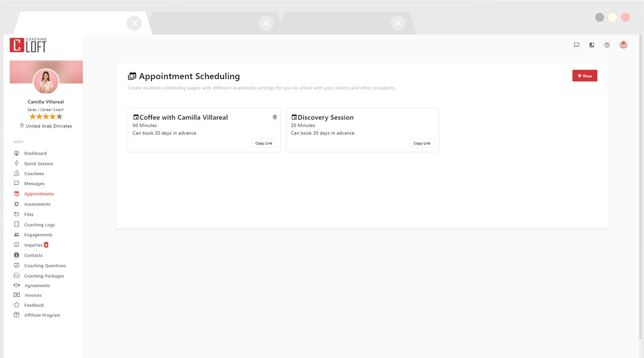This screenshot has height=358, width=644.
Task: Open the profile avatar menu at top right
Action: point(623,45)
